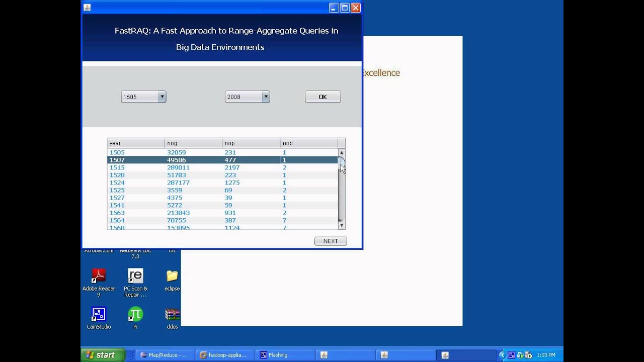Screen dimensions: 644x362
Task: Select year cell 1541
Action: (x=136, y=205)
